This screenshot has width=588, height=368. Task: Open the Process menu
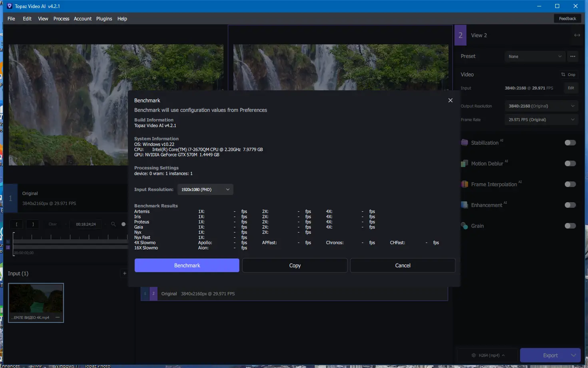click(62, 19)
